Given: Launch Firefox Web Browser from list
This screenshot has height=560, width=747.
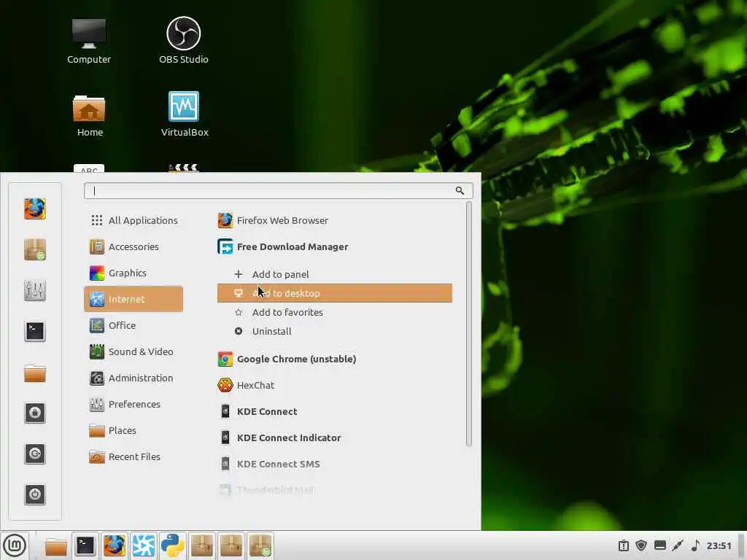Looking at the screenshot, I should pyautogui.click(x=334, y=220).
